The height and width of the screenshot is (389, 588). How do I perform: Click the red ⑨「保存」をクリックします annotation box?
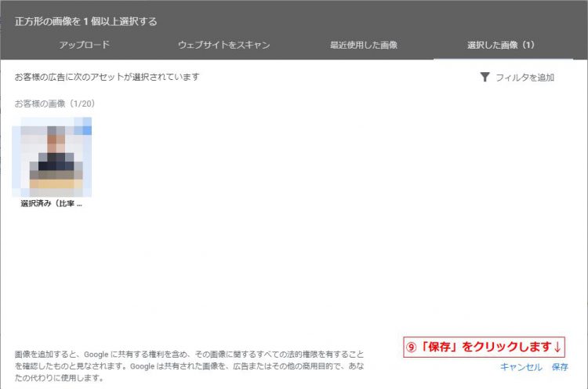pos(484,347)
